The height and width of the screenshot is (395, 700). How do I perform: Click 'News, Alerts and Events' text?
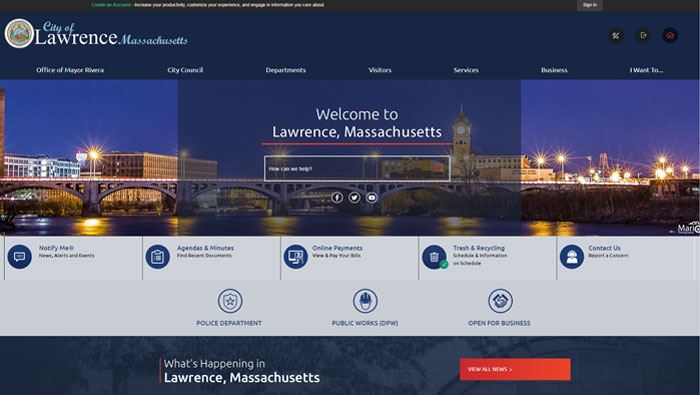click(x=67, y=256)
